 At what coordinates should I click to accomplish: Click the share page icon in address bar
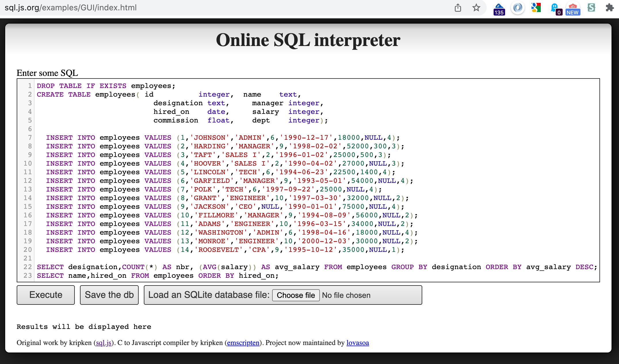click(x=458, y=8)
